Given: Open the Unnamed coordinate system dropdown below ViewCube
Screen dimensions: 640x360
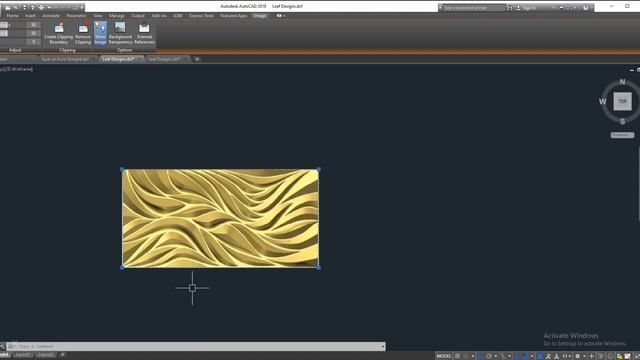Looking at the screenshot, I should point(622,135).
